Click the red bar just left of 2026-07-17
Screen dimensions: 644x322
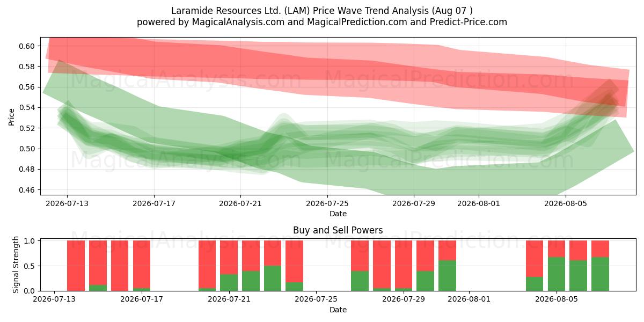tap(120, 266)
